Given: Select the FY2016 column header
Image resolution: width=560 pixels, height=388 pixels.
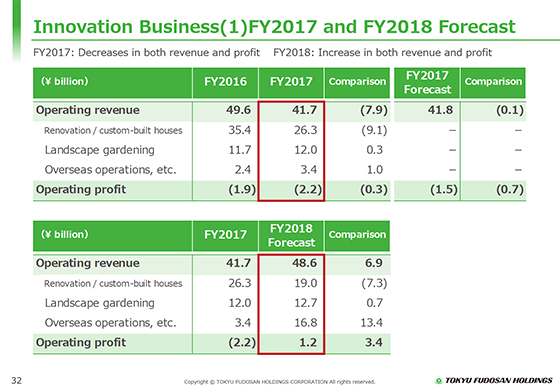Looking at the screenshot, I should pyautogui.click(x=225, y=82).
